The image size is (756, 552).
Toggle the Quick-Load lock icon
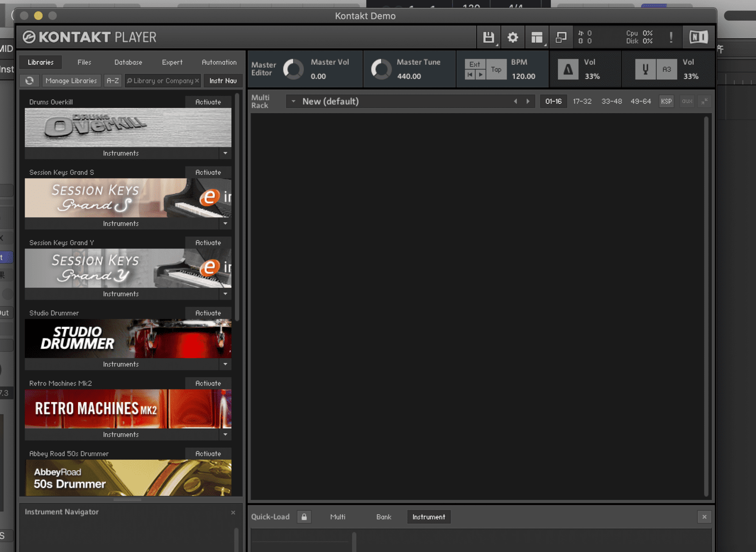click(x=304, y=517)
